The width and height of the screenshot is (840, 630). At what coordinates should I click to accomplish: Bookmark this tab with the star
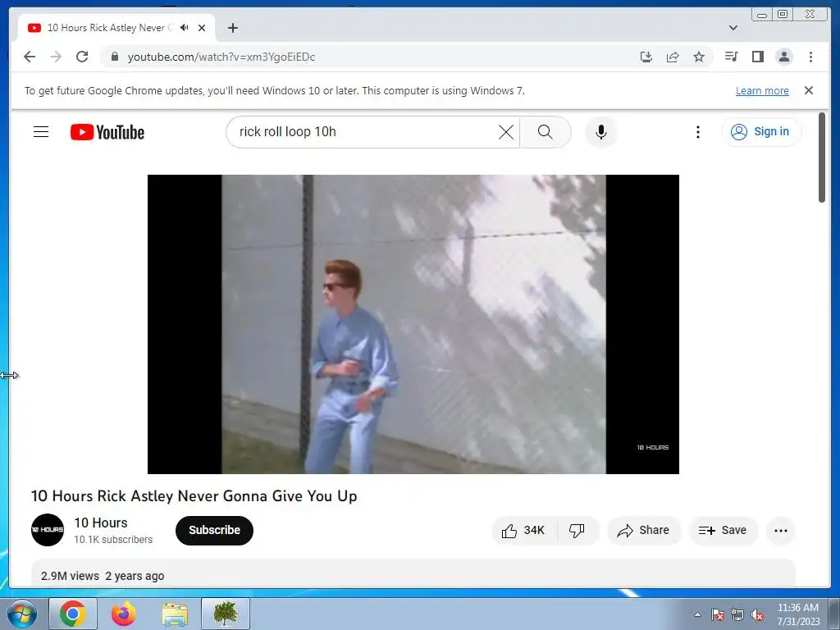click(699, 57)
